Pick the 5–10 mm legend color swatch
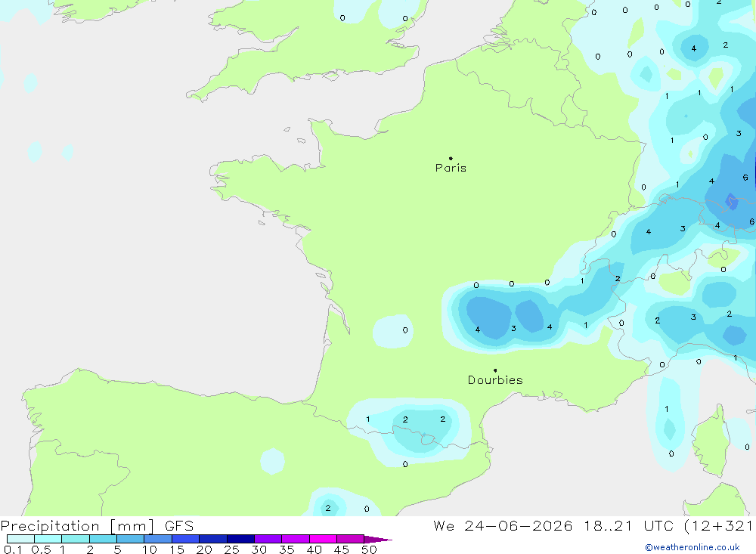Image resolution: width=756 pixels, height=554 pixels. point(130,539)
